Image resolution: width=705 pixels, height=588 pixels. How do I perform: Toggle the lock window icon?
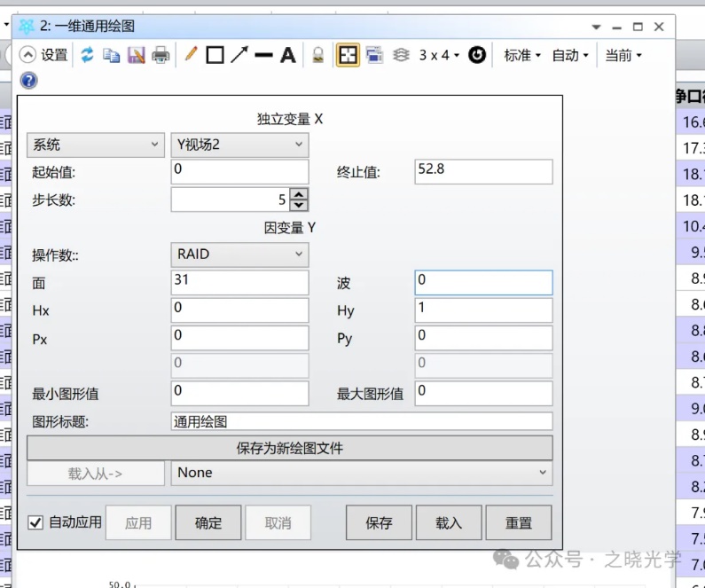tap(317, 55)
